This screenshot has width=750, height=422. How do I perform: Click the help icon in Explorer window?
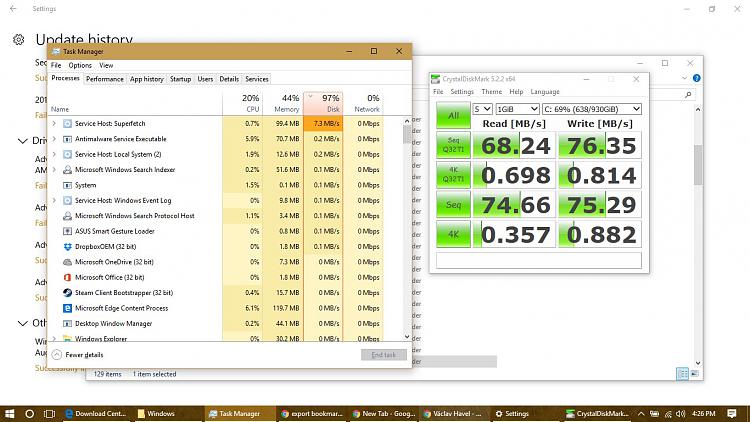click(696, 78)
